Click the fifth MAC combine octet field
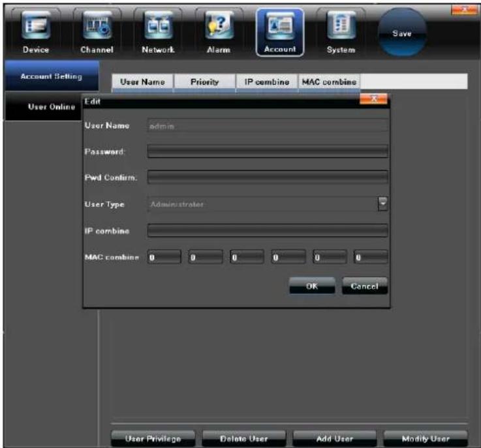The width and height of the screenshot is (481, 448). (330, 257)
